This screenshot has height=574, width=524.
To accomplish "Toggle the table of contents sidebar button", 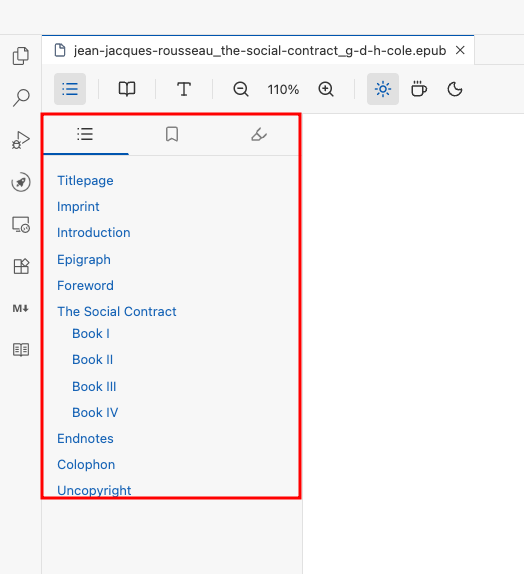I will (x=70, y=89).
